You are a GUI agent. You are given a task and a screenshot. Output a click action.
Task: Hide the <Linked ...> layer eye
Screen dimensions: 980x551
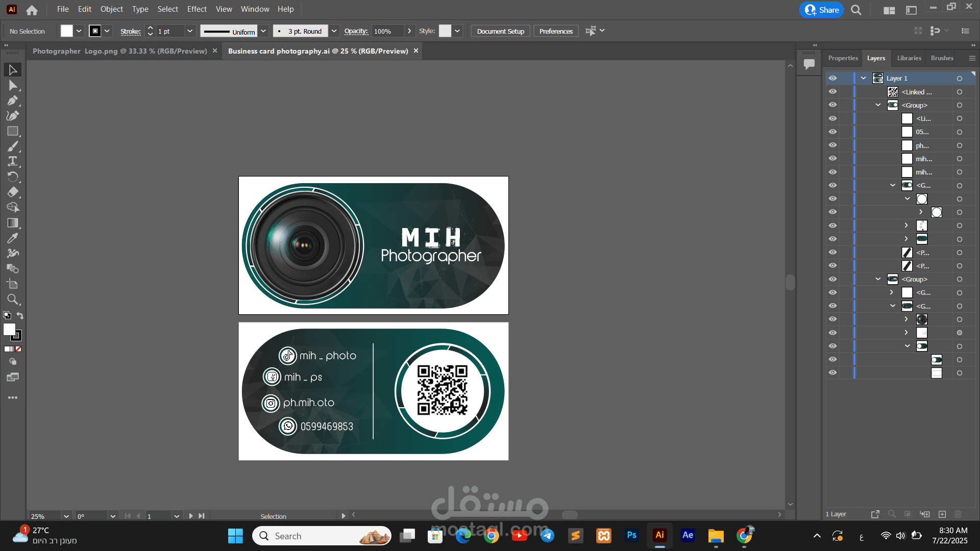tap(832, 92)
